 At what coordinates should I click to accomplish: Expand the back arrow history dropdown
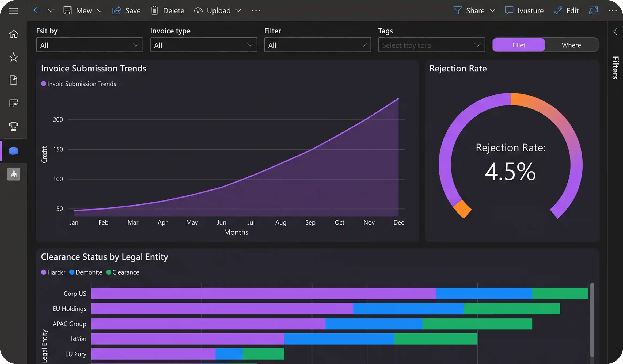[x=51, y=10]
